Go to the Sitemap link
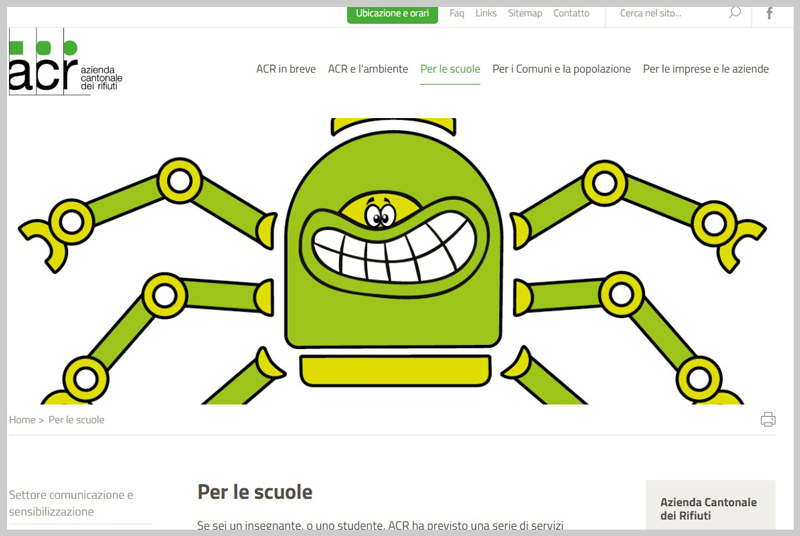The image size is (800, 536). pos(525,14)
